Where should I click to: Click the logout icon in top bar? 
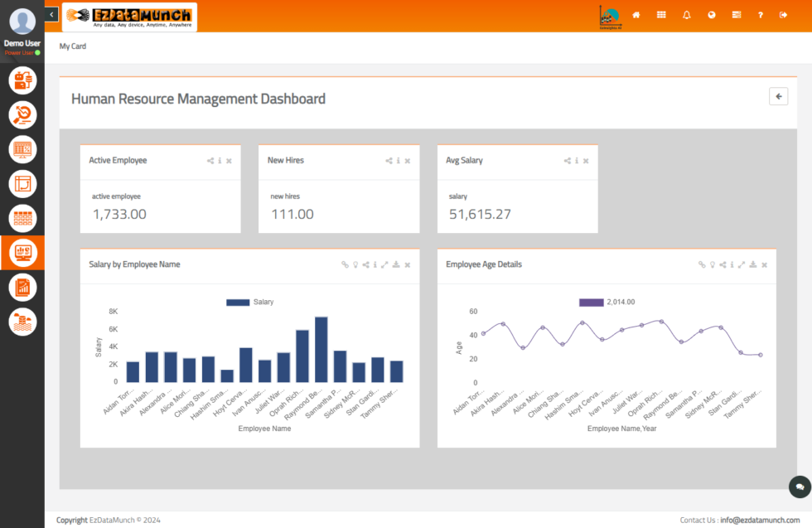click(784, 15)
